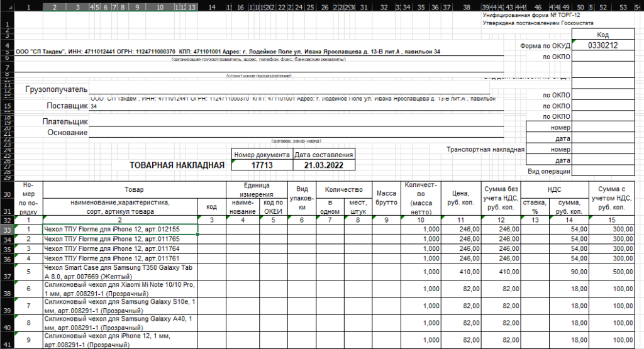Click the ТОВАРНАЯ НАКЛАДНАЯ title cell
644x349 pixels.
[176, 165]
